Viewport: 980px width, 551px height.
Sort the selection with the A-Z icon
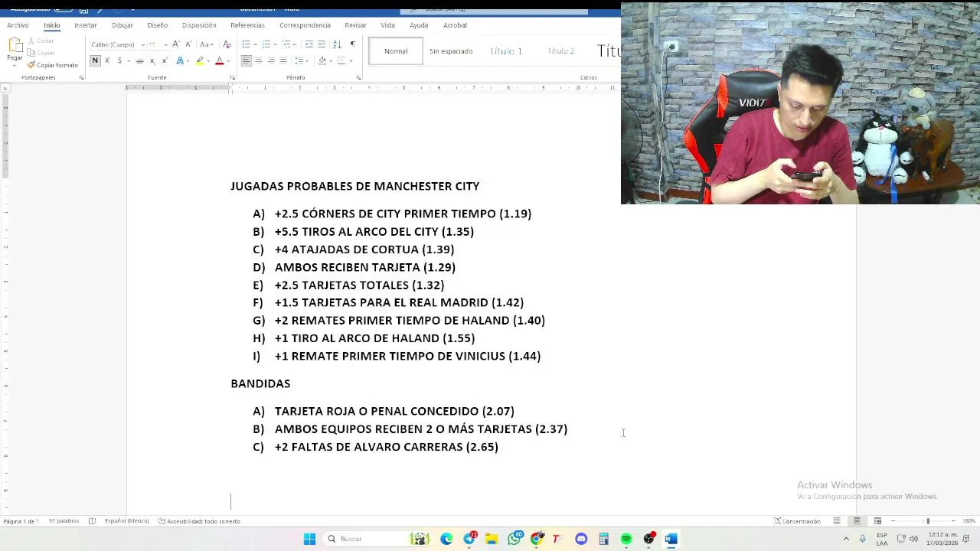(x=337, y=44)
